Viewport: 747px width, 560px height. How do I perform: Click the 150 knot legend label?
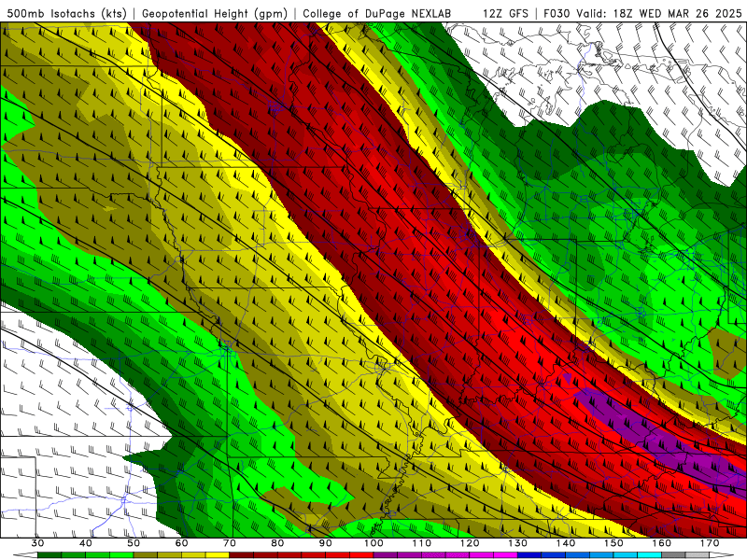pyautogui.click(x=613, y=543)
